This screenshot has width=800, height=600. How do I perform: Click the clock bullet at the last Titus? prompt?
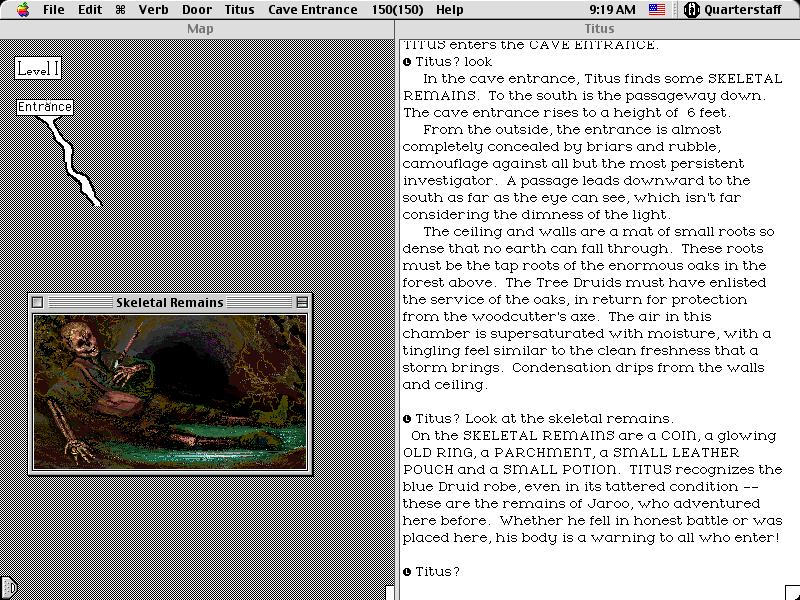pos(407,572)
